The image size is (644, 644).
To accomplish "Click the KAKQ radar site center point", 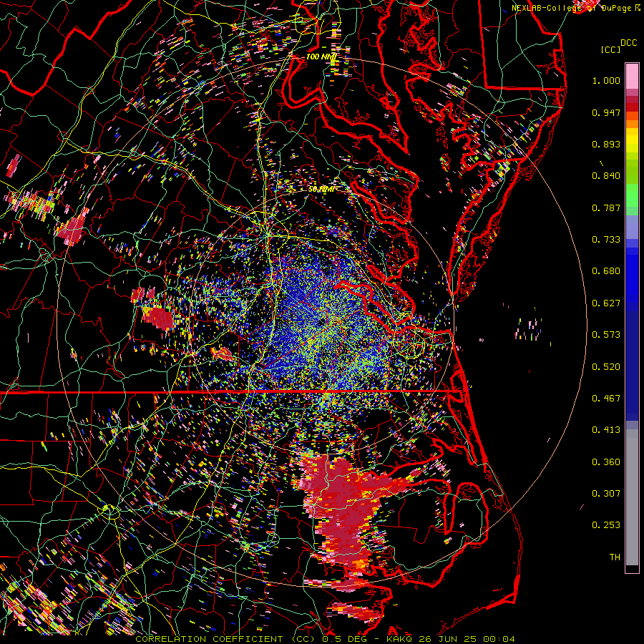I will click(x=321, y=323).
